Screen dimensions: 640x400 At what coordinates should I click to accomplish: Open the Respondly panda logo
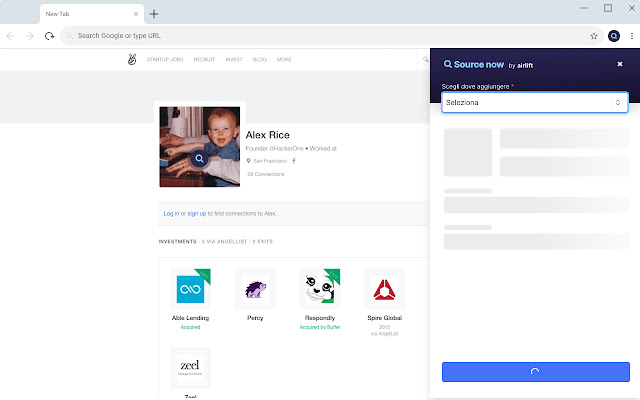(x=320, y=289)
